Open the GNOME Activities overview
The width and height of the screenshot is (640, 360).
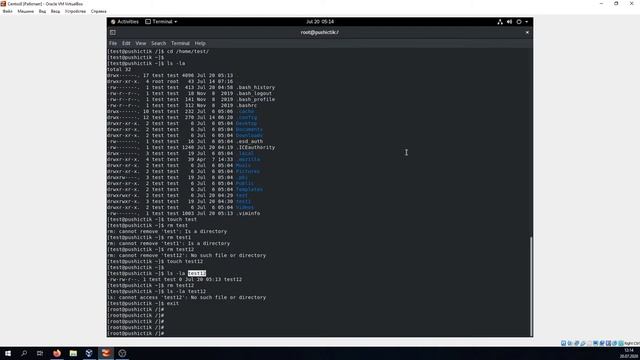point(125,22)
